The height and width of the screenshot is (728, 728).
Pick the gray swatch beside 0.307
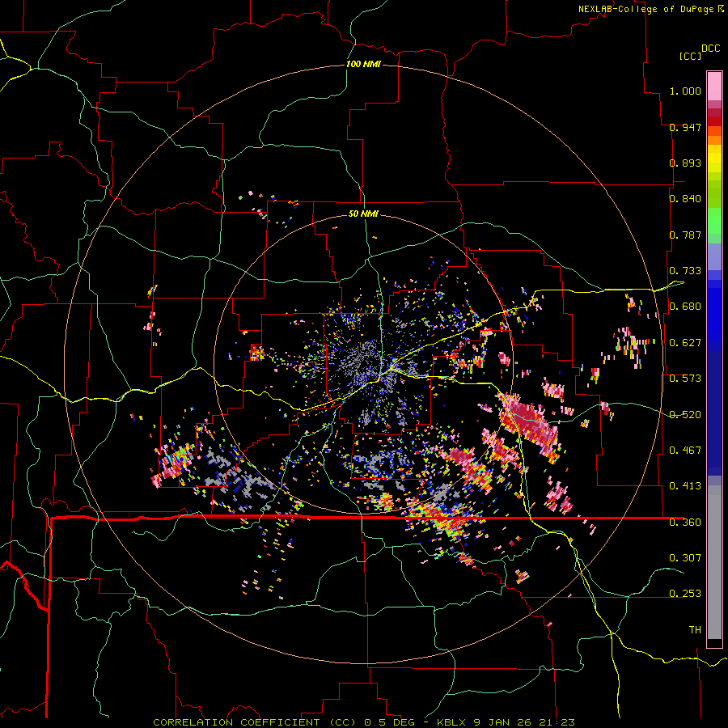point(714,562)
